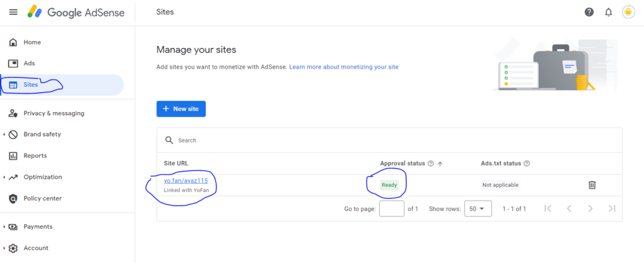Delete the yo.fan/ayaz115 site with trash icon
Viewport: 644px width, 263px height.
click(592, 185)
